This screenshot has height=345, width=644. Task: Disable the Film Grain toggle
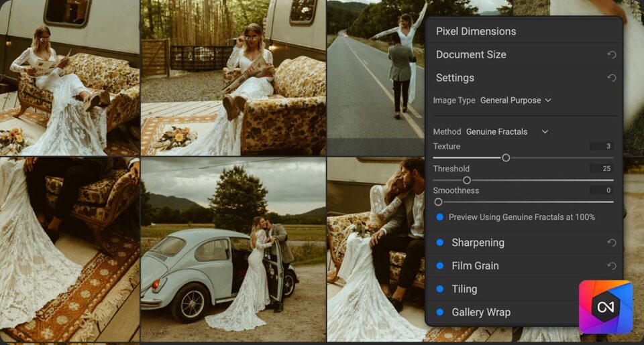tap(440, 266)
